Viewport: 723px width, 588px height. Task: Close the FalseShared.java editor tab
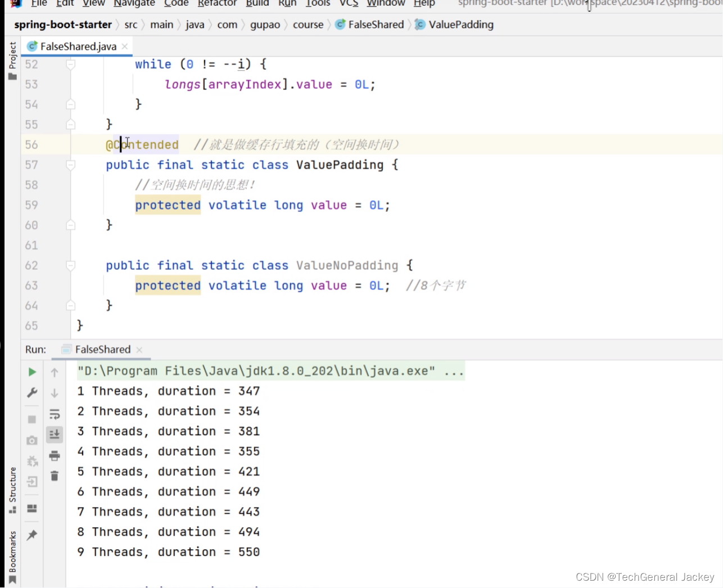(x=125, y=47)
